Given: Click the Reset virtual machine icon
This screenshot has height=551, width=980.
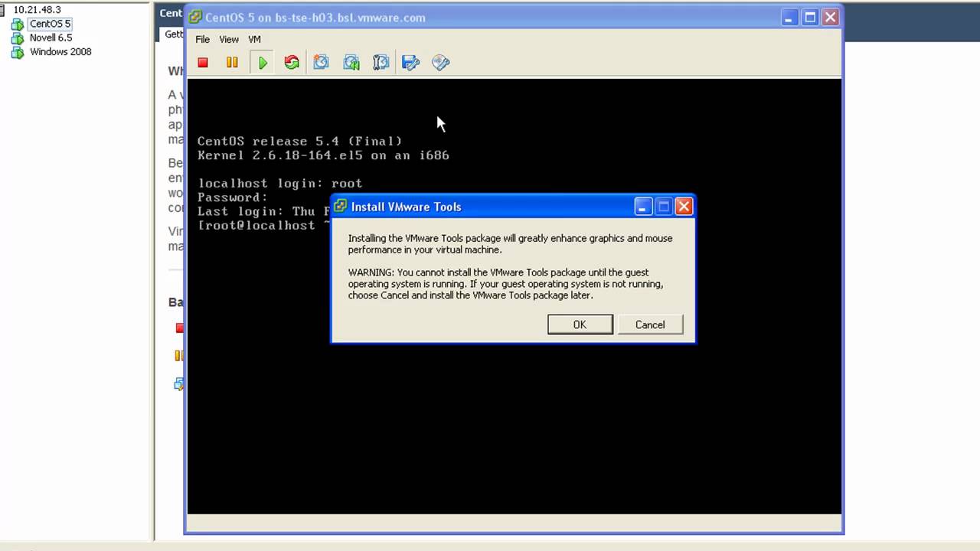Looking at the screenshot, I should click(292, 63).
